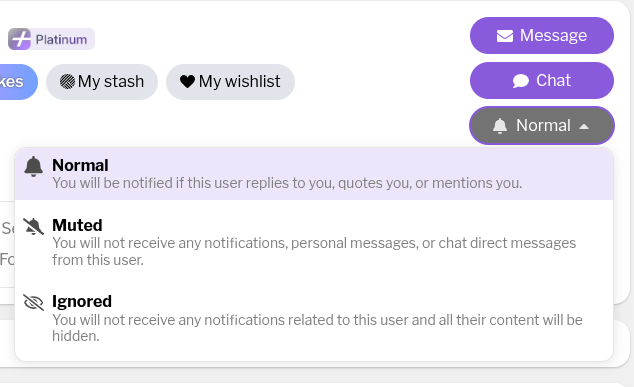The height and width of the screenshot is (387, 634).
Task: Set this user to Ignored
Action: [314, 318]
